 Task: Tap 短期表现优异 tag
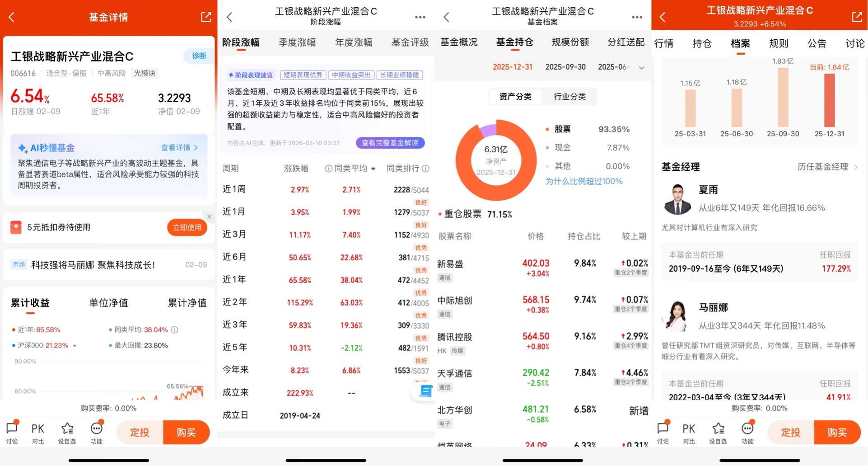pyautogui.click(x=303, y=75)
